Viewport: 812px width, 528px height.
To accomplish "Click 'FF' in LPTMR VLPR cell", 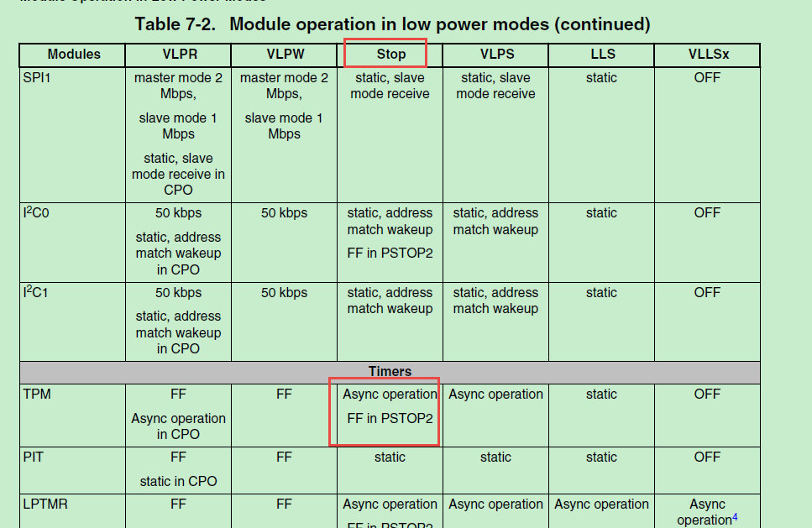I will 178,504.
